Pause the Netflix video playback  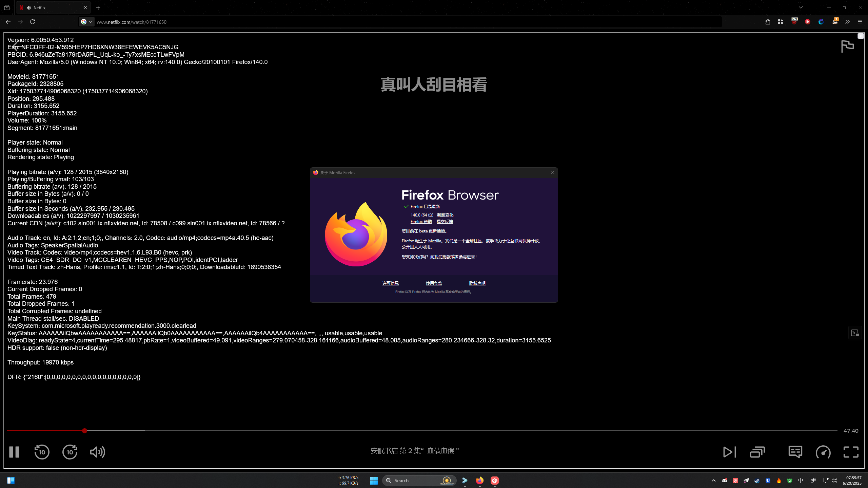14,452
